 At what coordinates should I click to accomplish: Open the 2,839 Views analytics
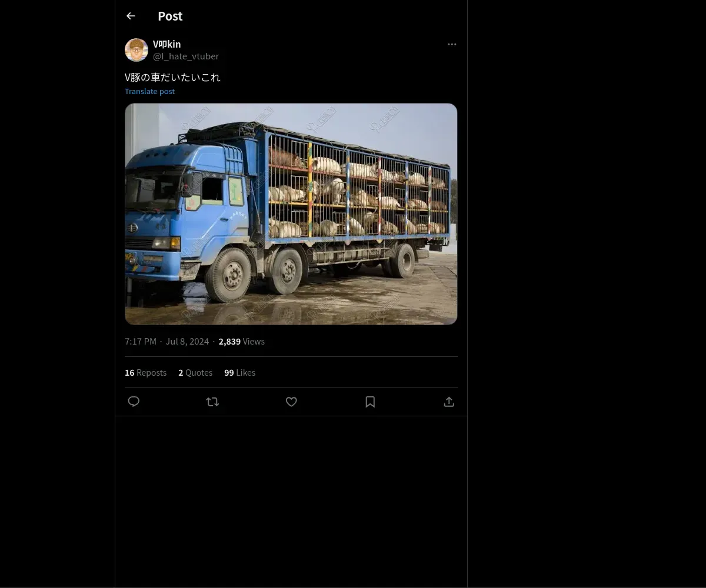(x=241, y=342)
